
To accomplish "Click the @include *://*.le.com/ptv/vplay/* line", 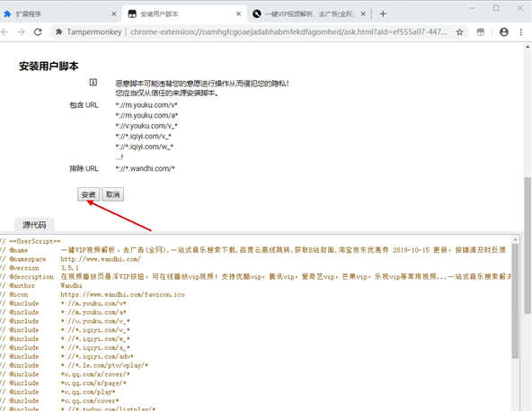I will [75, 365].
